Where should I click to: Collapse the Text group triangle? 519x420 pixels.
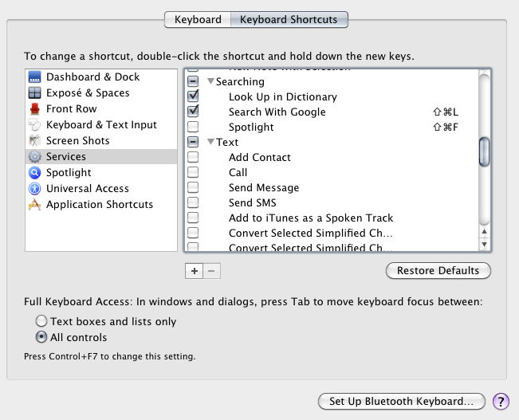coord(210,143)
